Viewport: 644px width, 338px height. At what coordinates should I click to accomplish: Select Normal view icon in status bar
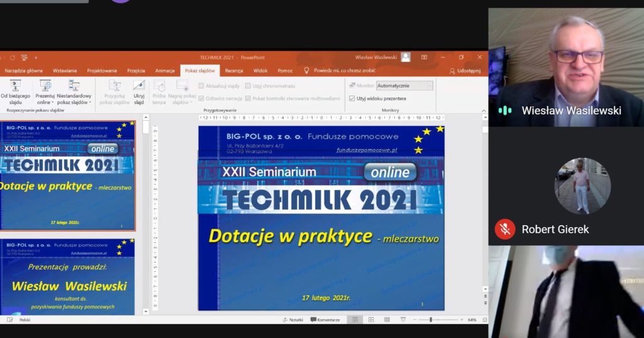pos(354,320)
